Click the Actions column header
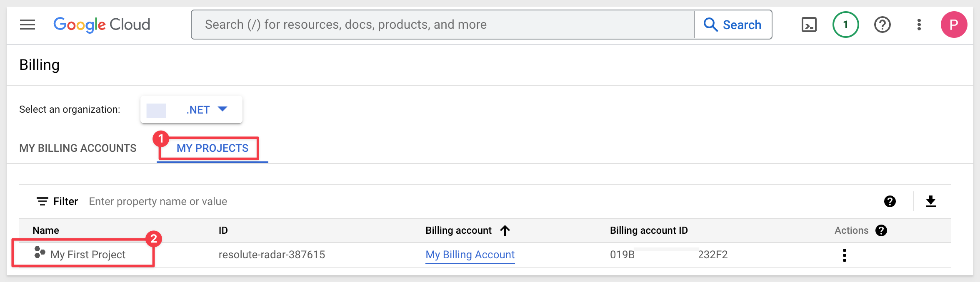This screenshot has height=282, width=980. [x=851, y=230]
